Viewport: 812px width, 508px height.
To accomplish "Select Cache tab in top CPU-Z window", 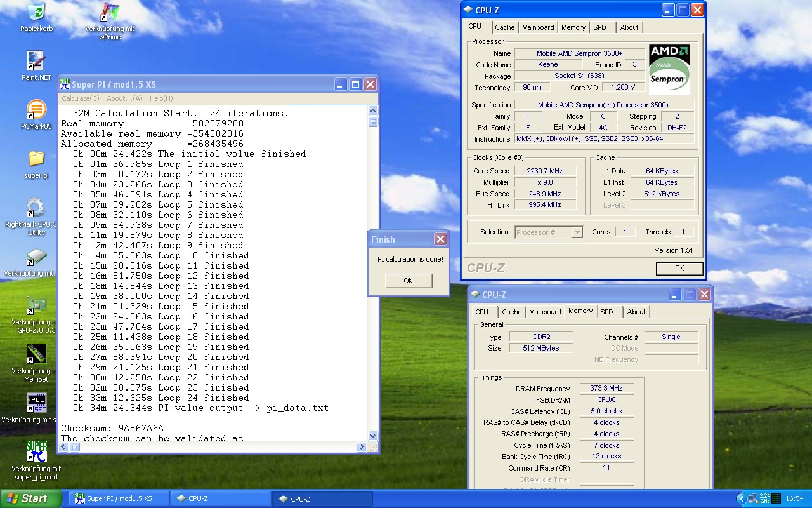I will point(505,27).
